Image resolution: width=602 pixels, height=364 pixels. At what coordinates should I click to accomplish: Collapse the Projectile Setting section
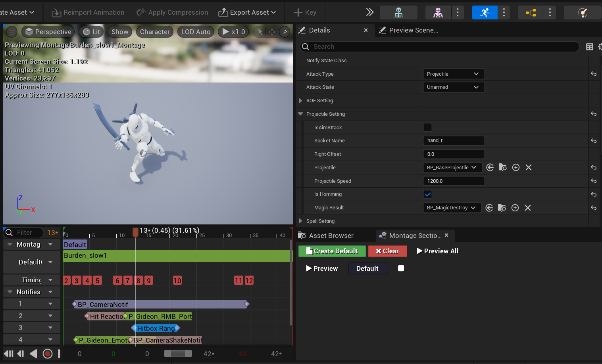[300, 114]
